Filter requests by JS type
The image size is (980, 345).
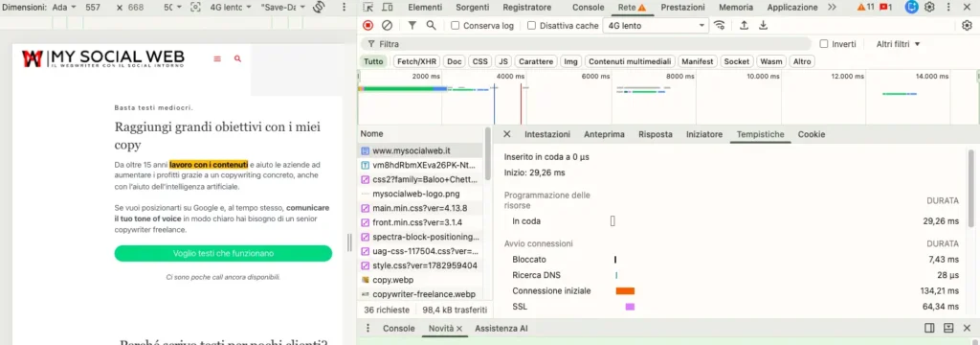(503, 61)
